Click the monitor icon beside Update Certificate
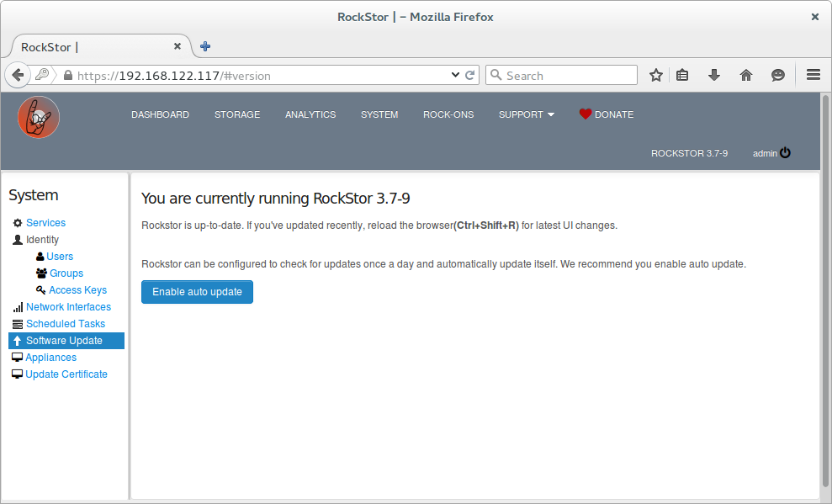The height and width of the screenshot is (504, 832). click(18, 374)
